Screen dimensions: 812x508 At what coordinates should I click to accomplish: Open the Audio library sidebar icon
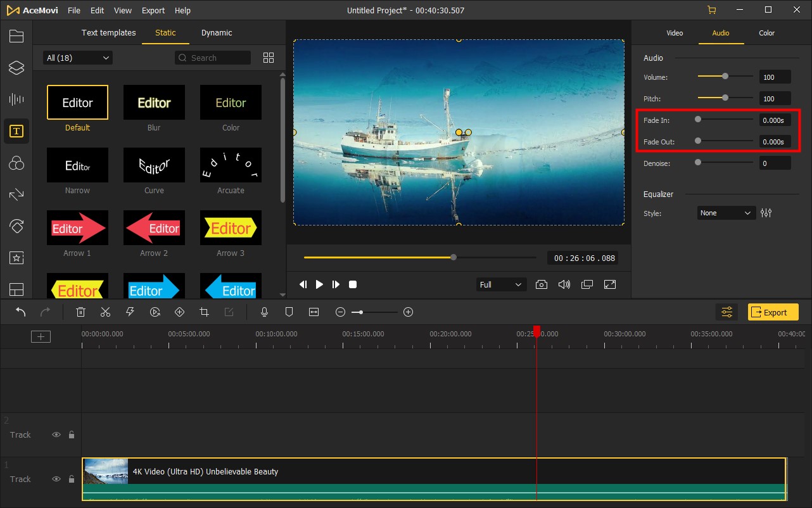16,99
